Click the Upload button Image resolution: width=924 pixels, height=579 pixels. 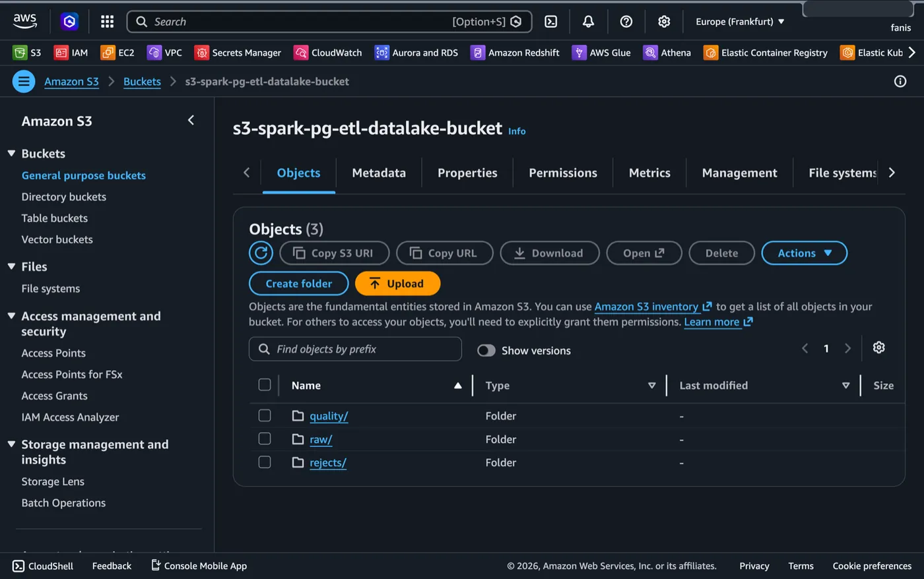397,283
